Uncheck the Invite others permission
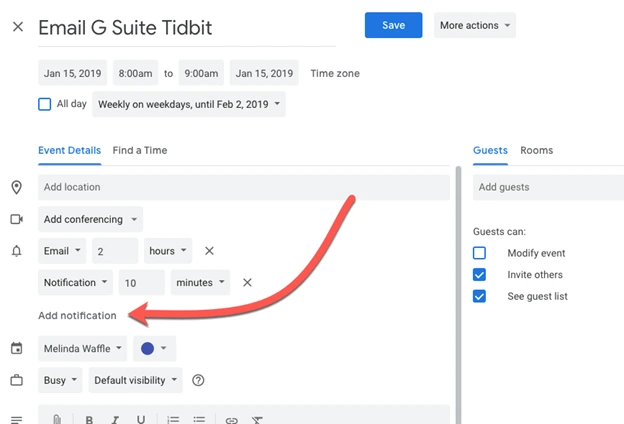 click(x=479, y=275)
